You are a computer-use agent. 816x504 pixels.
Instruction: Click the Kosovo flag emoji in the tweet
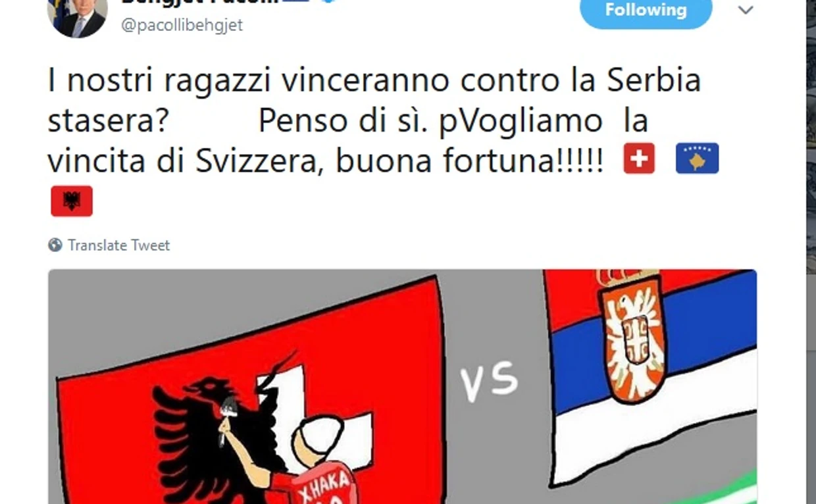[x=697, y=159]
